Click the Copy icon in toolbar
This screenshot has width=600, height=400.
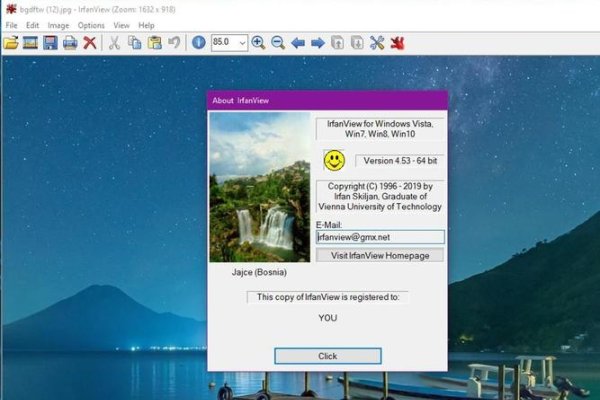coord(134,43)
